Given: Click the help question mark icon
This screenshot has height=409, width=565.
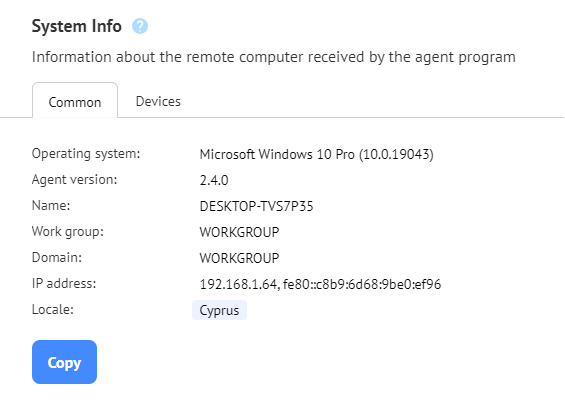Looking at the screenshot, I should pyautogui.click(x=140, y=26).
